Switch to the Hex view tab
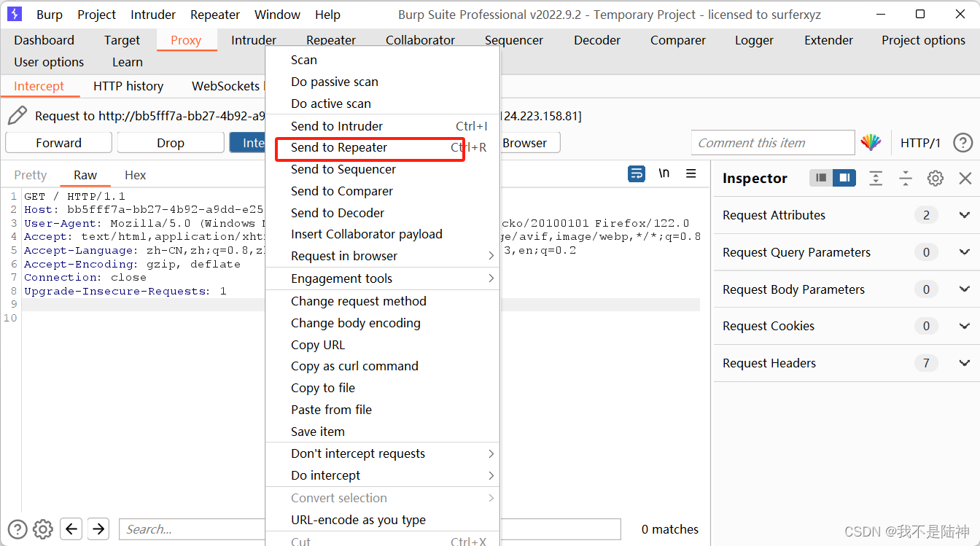 tap(136, 175)
